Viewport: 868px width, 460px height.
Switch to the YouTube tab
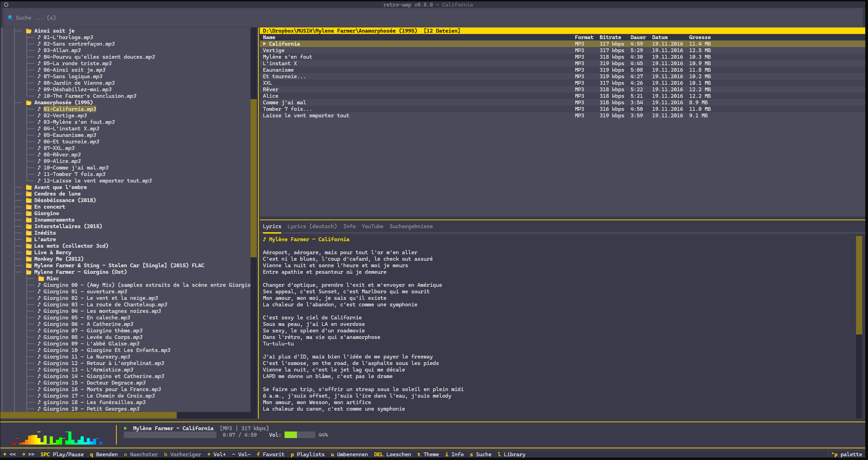point(372,226)
